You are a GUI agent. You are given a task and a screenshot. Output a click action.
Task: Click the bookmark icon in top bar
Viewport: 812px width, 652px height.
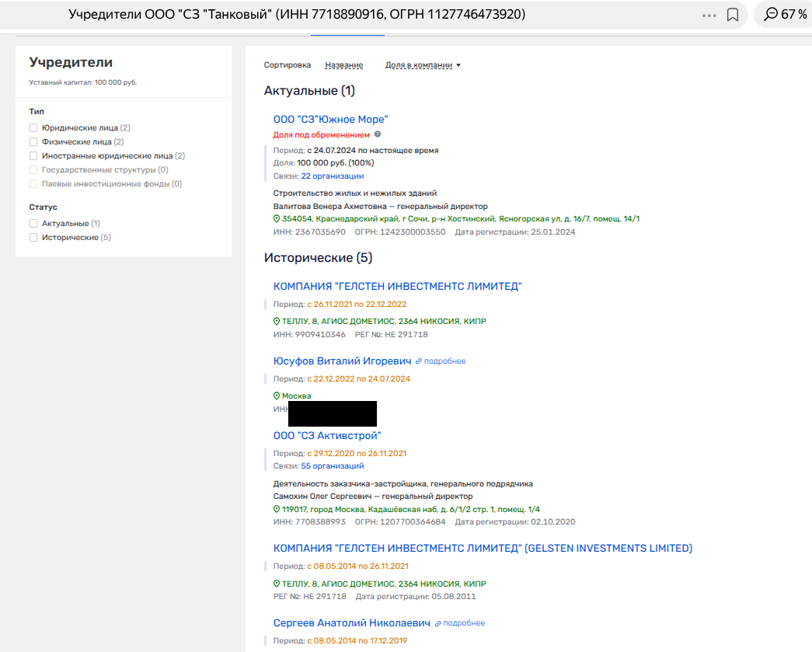pyautogui.click(x=732, y=15)
